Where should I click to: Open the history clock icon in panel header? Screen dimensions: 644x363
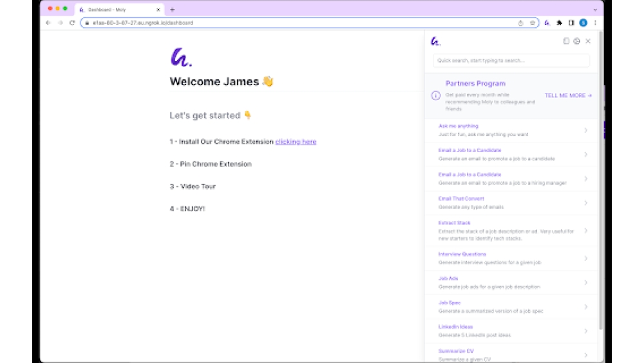[576, 41]
